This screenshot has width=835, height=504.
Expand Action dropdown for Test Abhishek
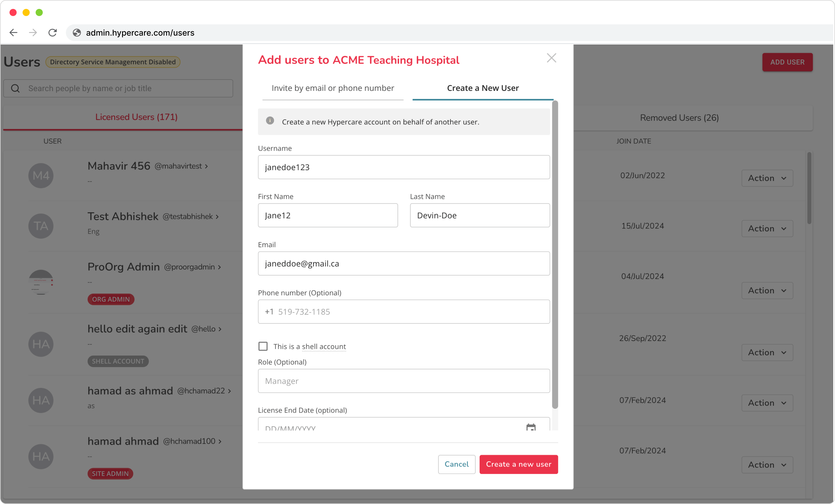point(767,229)
